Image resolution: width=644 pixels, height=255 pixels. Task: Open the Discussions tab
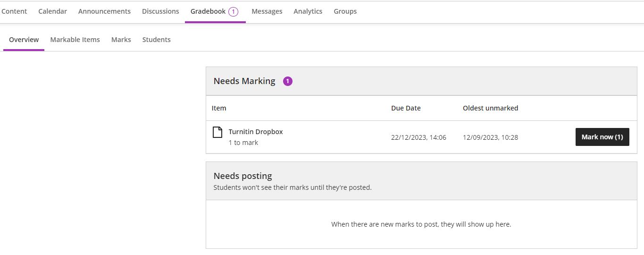[x=160, y=11]
